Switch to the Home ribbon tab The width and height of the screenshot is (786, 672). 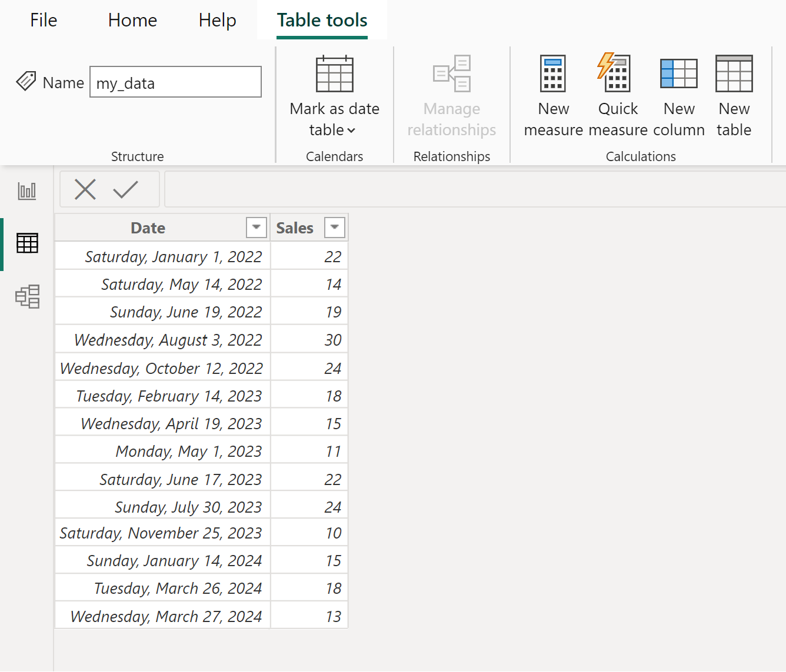click(132, 19)
